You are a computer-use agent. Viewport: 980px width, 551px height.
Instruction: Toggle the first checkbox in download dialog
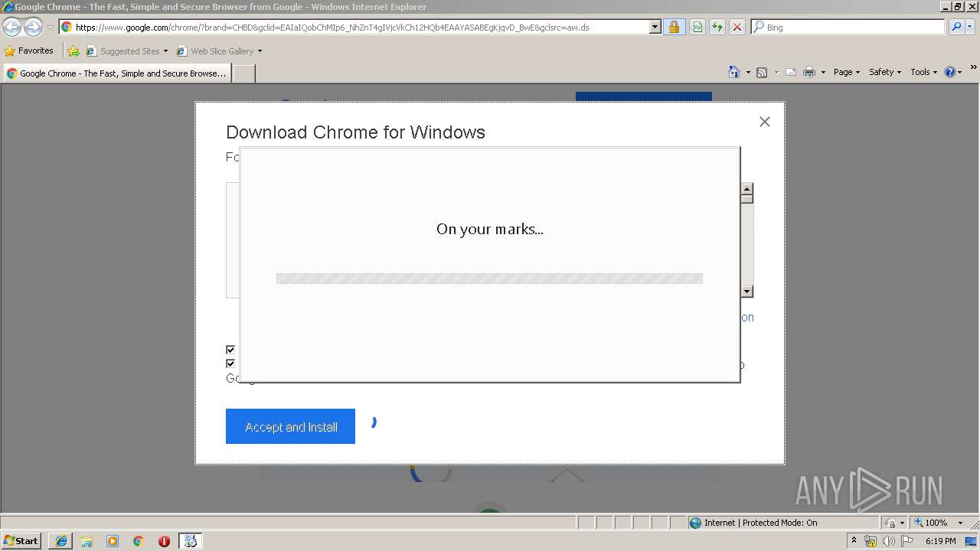coord(230,350)
